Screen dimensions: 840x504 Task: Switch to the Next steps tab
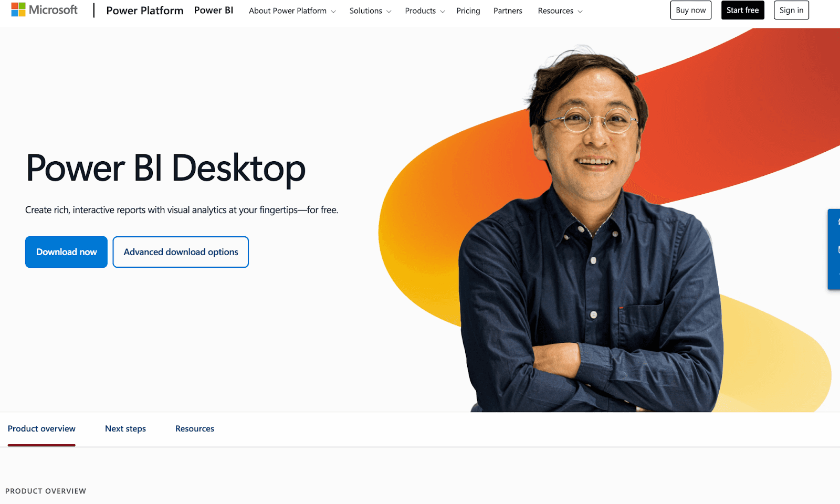pyautogui.click(x=125, y=428)
